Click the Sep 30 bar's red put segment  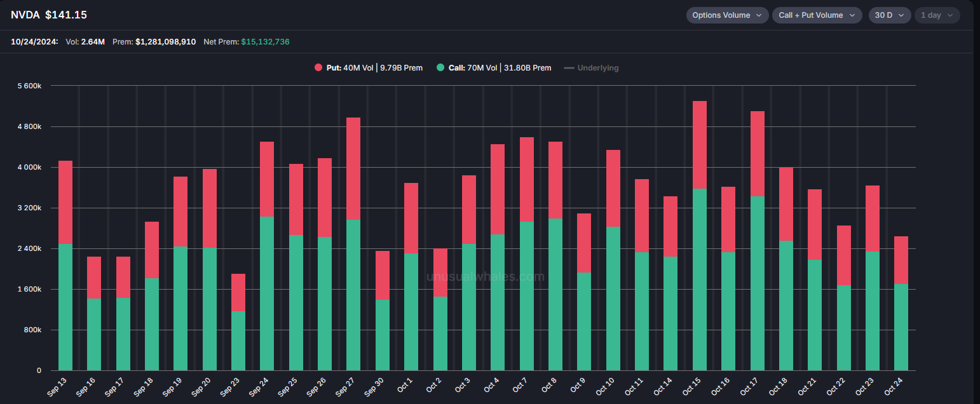click(382, 275)
